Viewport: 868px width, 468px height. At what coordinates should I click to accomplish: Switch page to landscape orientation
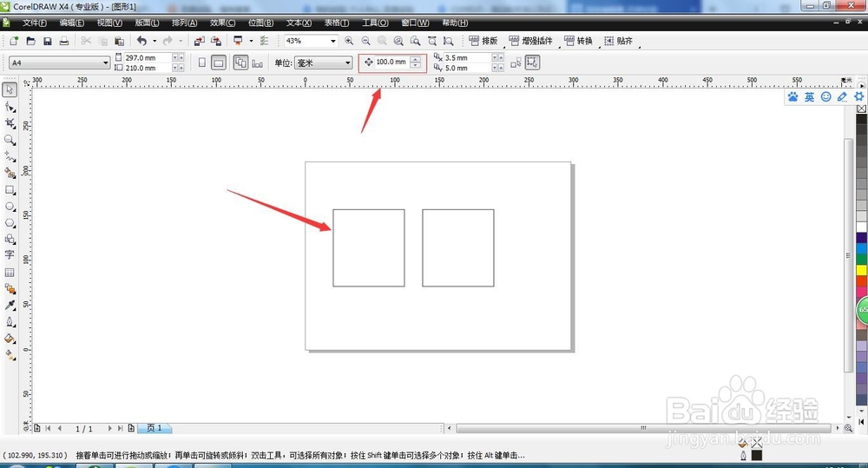pos(219,63)
